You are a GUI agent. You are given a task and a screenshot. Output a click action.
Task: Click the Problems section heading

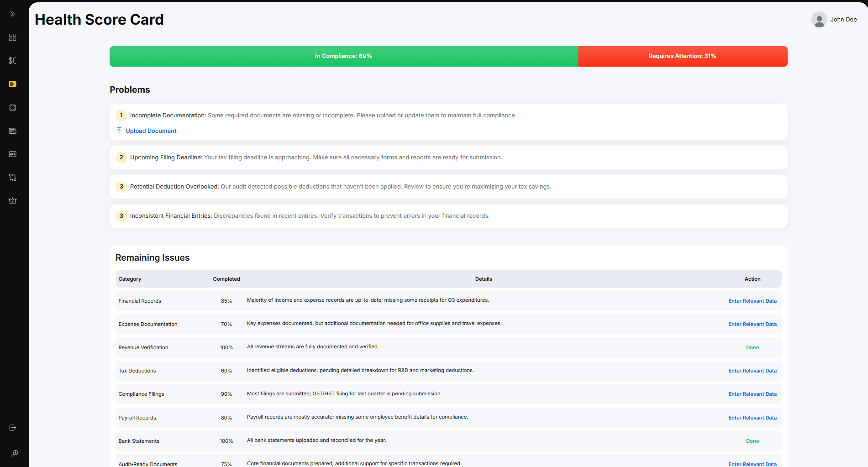(130, 89)
